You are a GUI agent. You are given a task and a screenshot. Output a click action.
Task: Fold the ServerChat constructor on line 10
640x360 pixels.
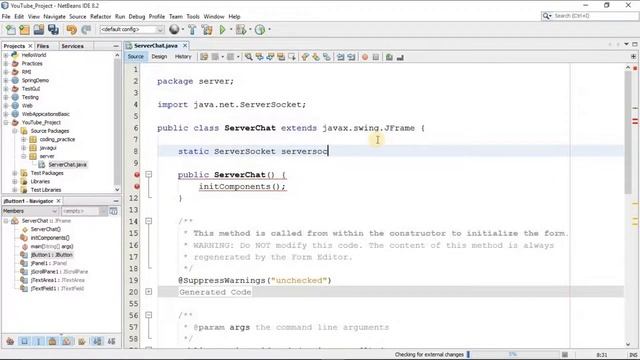coord(149,174)
